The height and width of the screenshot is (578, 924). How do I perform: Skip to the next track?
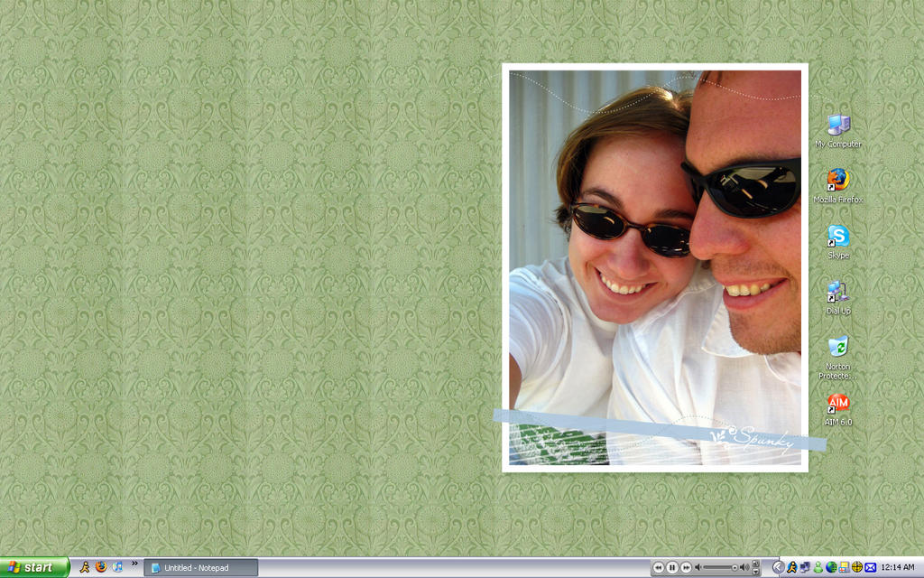[684, 567]
